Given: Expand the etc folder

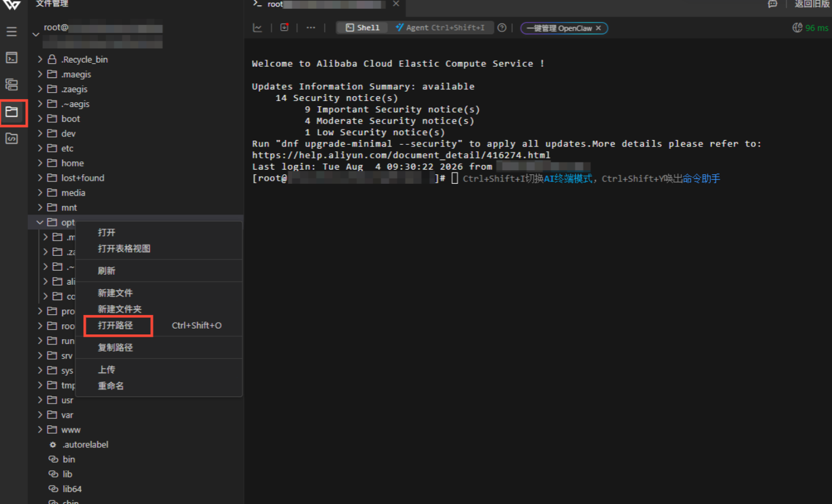Looking at the screenshot, I should [x=40, y=148].
